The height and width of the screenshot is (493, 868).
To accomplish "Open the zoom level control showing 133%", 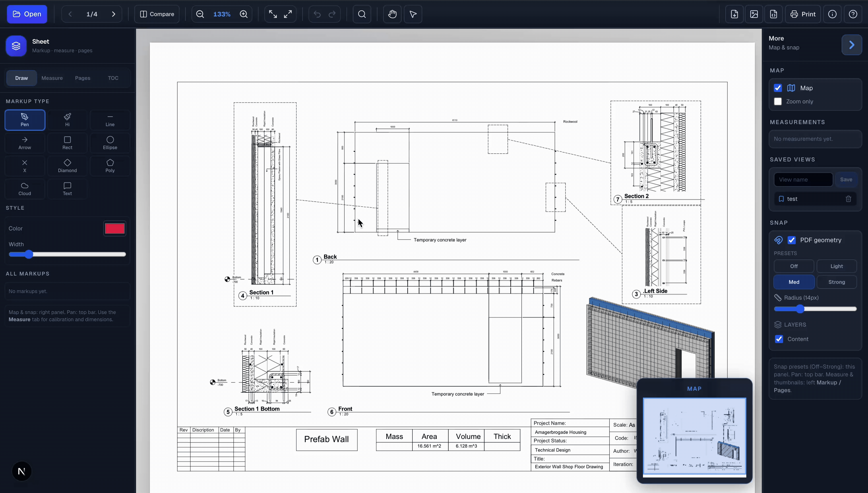I will pos(222,14).
